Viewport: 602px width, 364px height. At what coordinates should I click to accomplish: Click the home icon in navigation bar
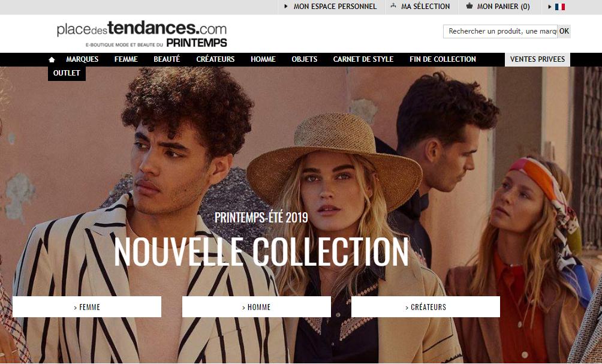[52, 59]
